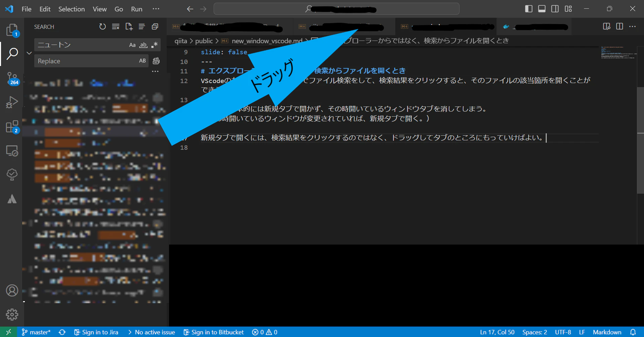Open the View menu
Image resolution: width=644 pixels, height=337 pixels.
coord(100,9)
